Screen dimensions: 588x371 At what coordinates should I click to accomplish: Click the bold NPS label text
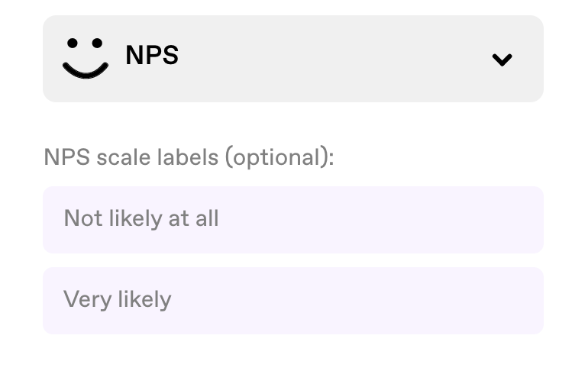152,55
